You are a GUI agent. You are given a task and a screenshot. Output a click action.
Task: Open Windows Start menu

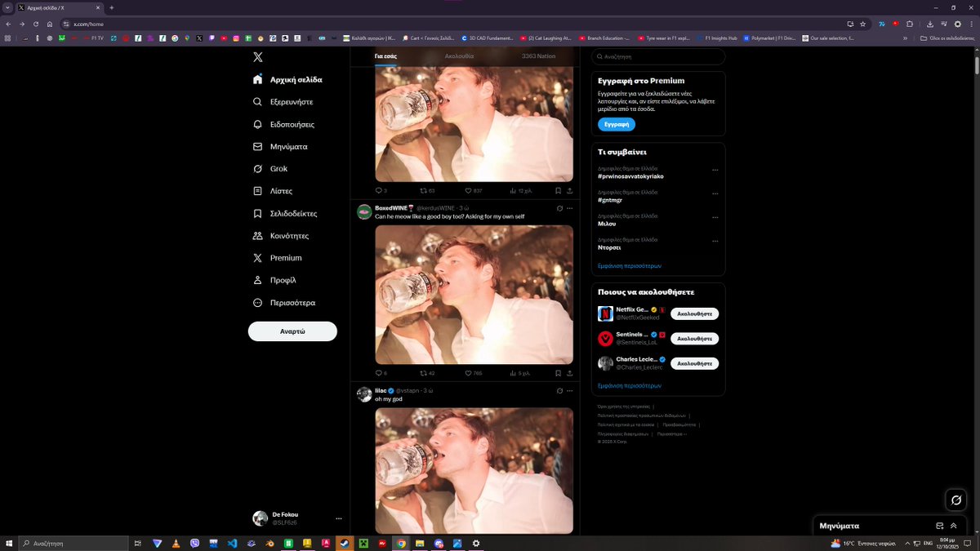pyautogui.click(x=9, y=543)
